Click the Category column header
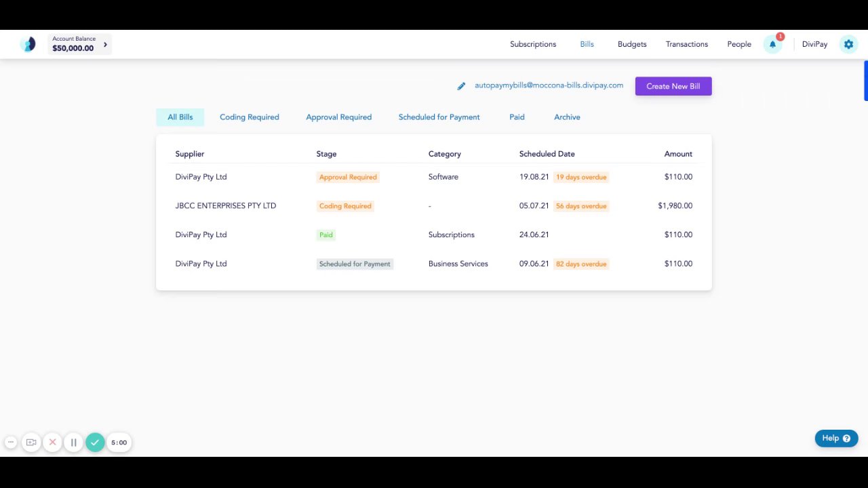The width and height of the screenshot is (868, 488). [x=445, y=154]
